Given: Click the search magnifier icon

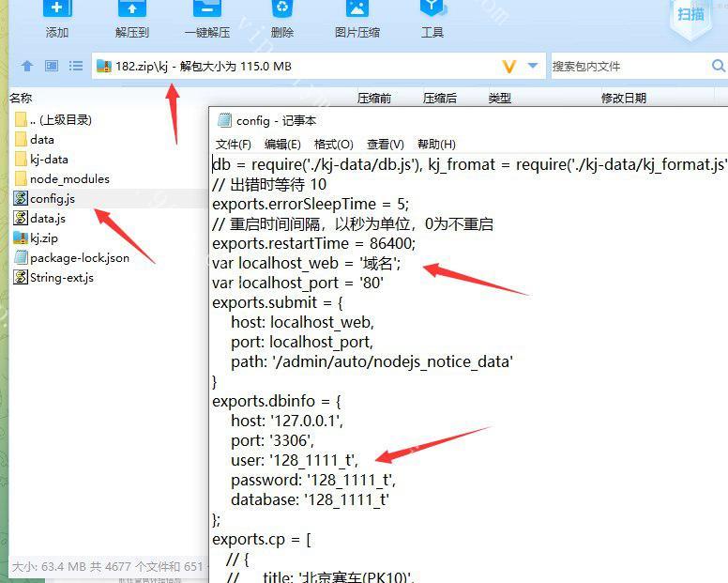Looking at the screenshot, I should 718,67.
